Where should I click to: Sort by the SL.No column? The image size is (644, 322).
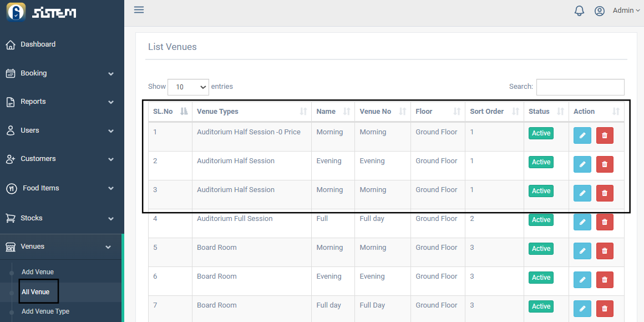tap(170, 112)
